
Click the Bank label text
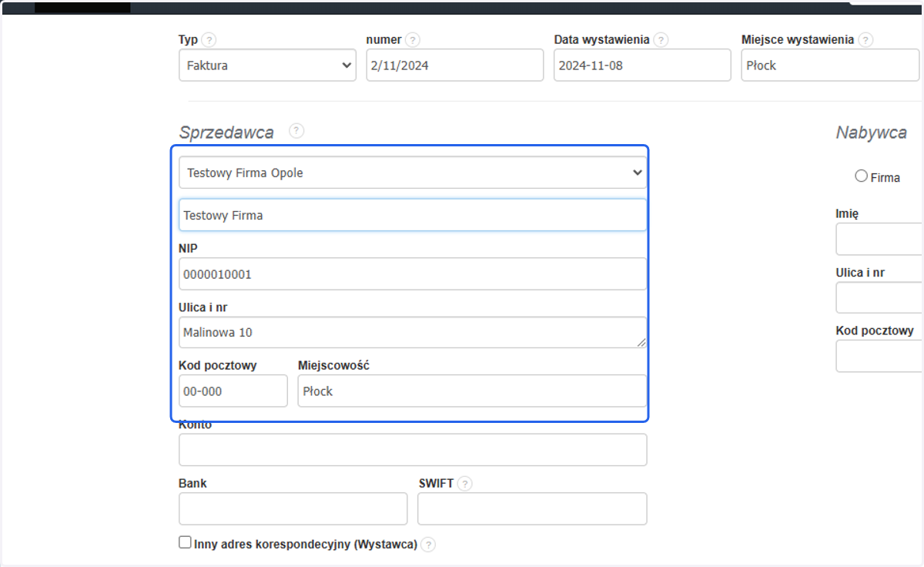192,484
